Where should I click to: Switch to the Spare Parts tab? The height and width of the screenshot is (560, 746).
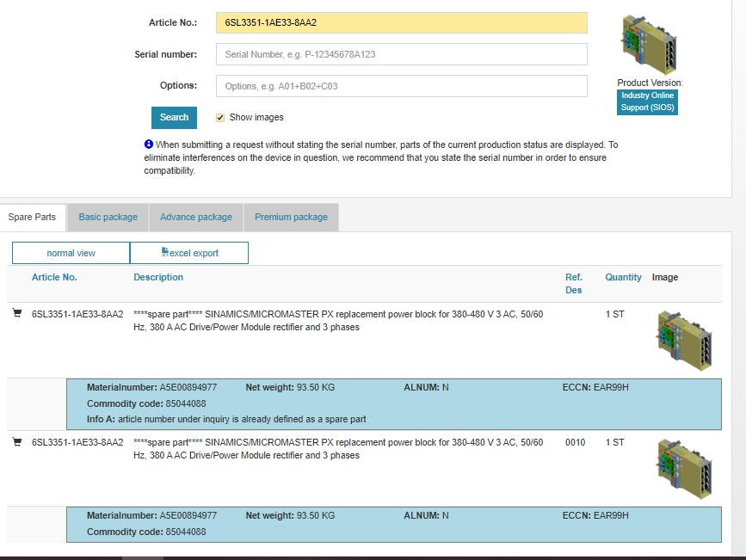[32, 217]
